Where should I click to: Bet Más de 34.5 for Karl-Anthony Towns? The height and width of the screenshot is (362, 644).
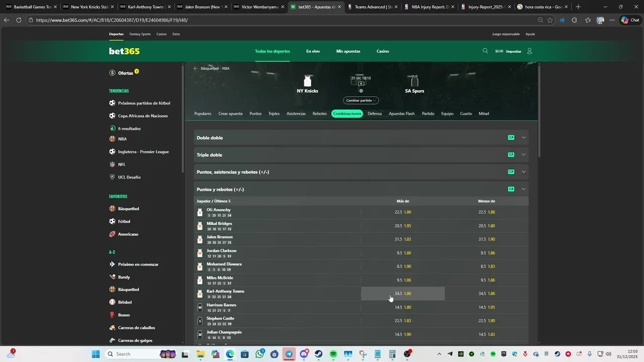point(403,294)
